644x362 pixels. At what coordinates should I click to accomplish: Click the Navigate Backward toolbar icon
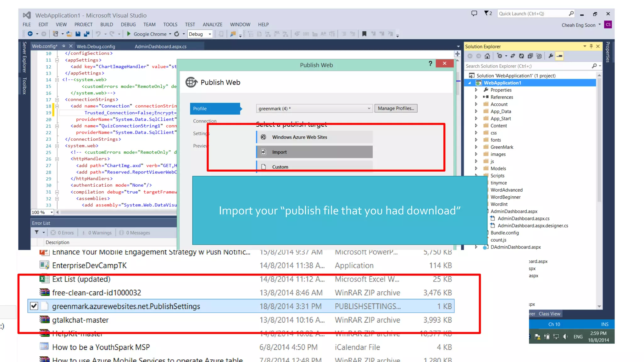click(30, 34)
